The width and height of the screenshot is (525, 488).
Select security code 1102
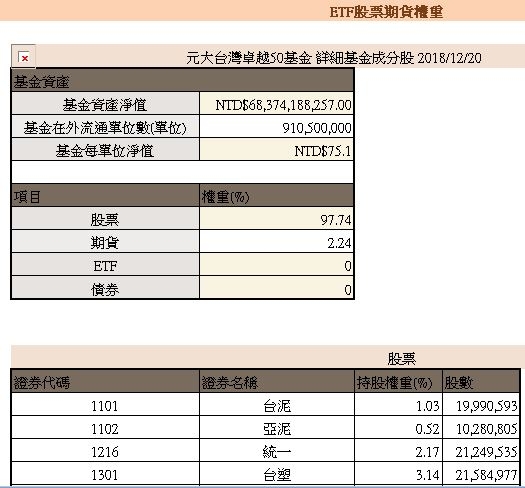tap(105, 429)
